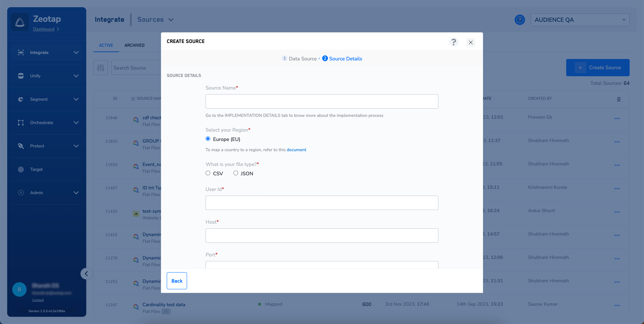Open the AUDIENCE QA organization dropdown
The height and width of the screenshot is (324, 644).
point(580,20)
